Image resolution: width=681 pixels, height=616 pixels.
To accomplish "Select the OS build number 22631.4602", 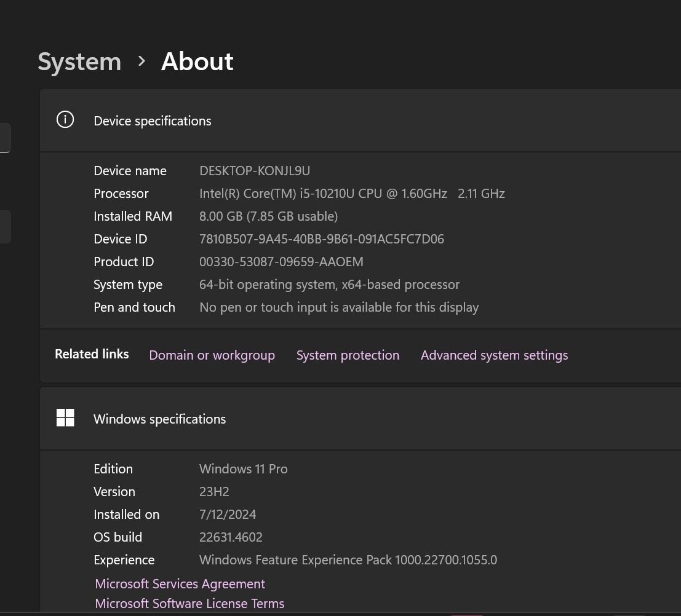I will pos(231,537).
